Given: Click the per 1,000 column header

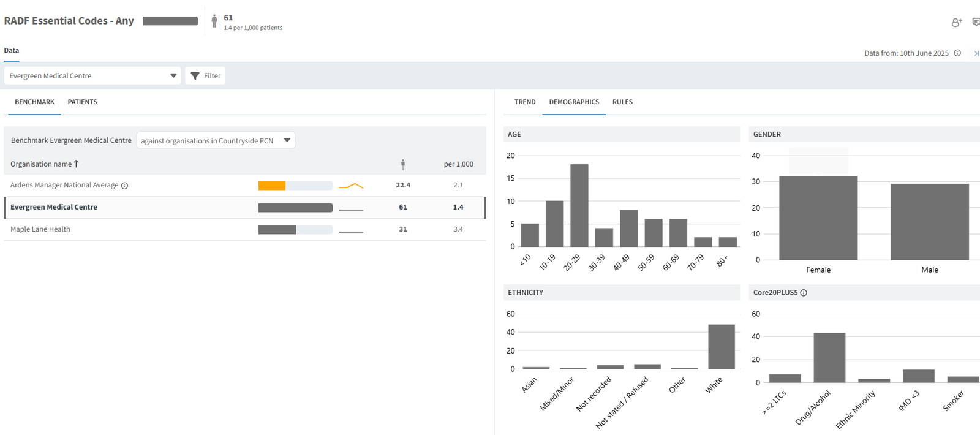Looking at the screenshot, I should coord(458,164).
